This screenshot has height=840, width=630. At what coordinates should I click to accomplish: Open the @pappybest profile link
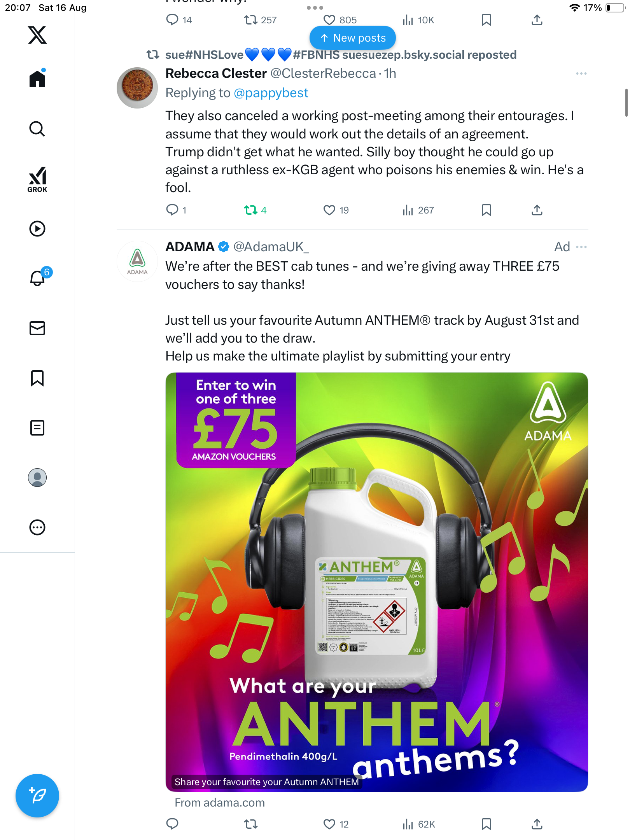(271, 93)
